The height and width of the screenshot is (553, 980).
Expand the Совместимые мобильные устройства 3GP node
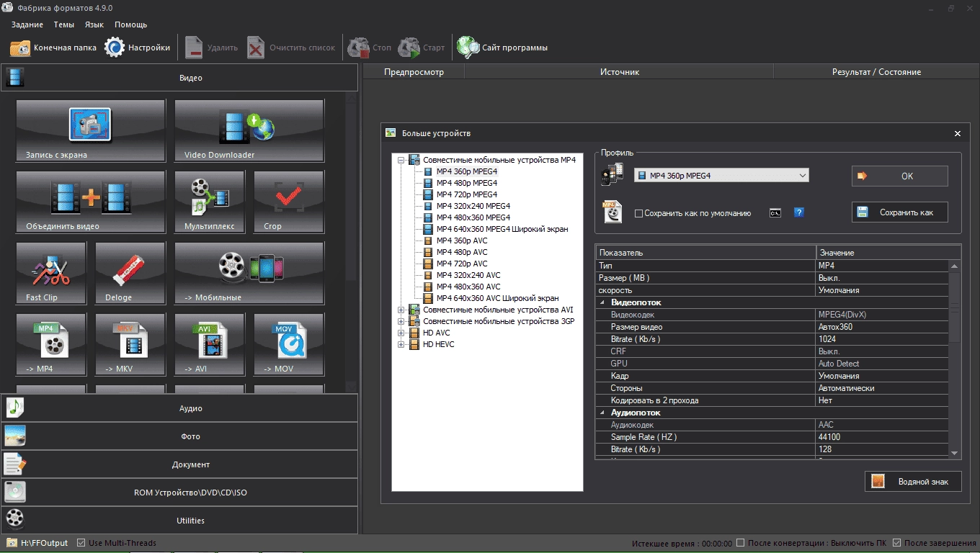[x=401, y=321]
